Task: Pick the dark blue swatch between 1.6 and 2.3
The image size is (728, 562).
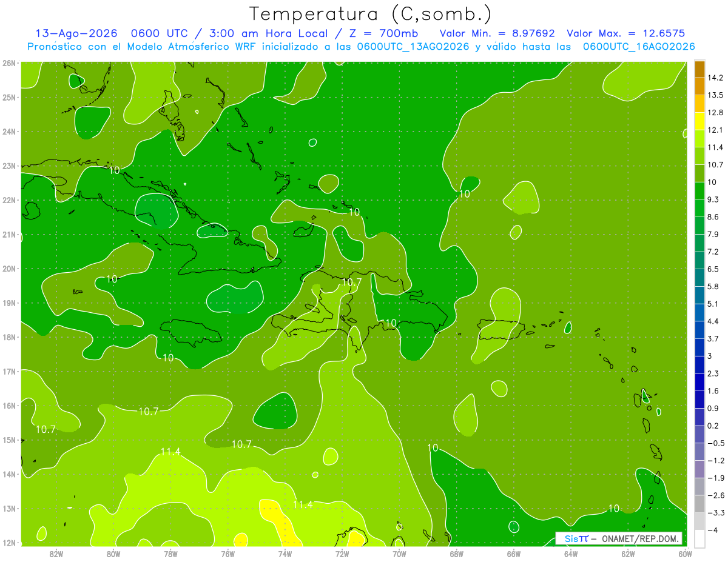Action: pos(699,383)
